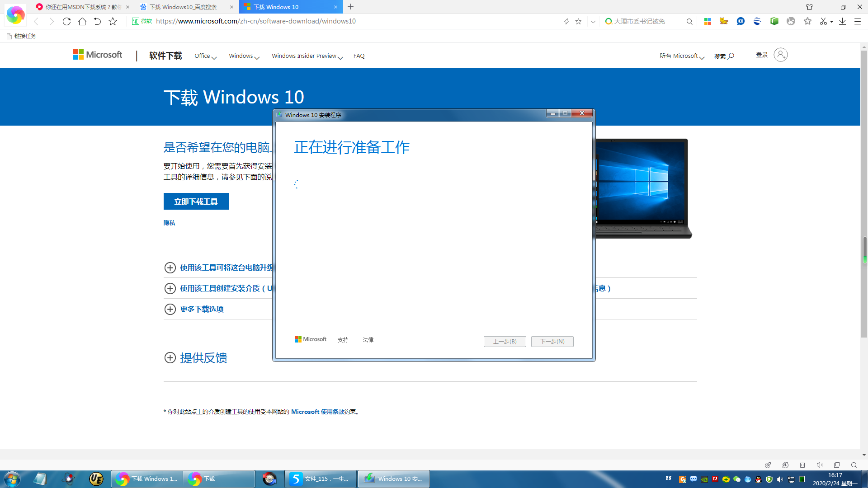This screenshot has height=488, width=868.
Task: Click the browser refresh icon
Action: tap(66, 21)
